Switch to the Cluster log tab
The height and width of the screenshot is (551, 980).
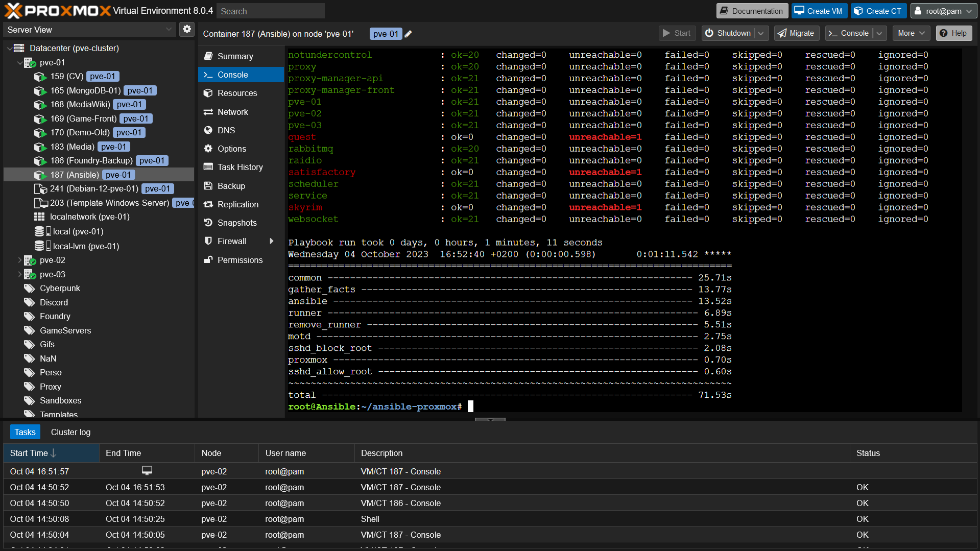70,432
